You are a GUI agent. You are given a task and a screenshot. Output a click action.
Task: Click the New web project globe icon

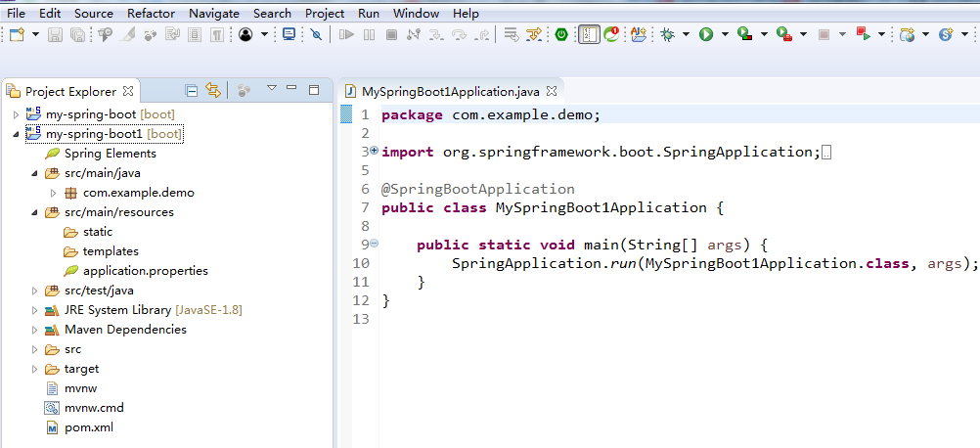907,35
